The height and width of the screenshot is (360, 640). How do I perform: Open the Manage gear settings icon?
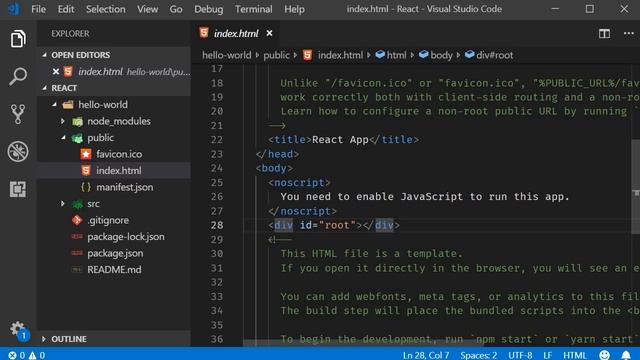pos(18,329)
